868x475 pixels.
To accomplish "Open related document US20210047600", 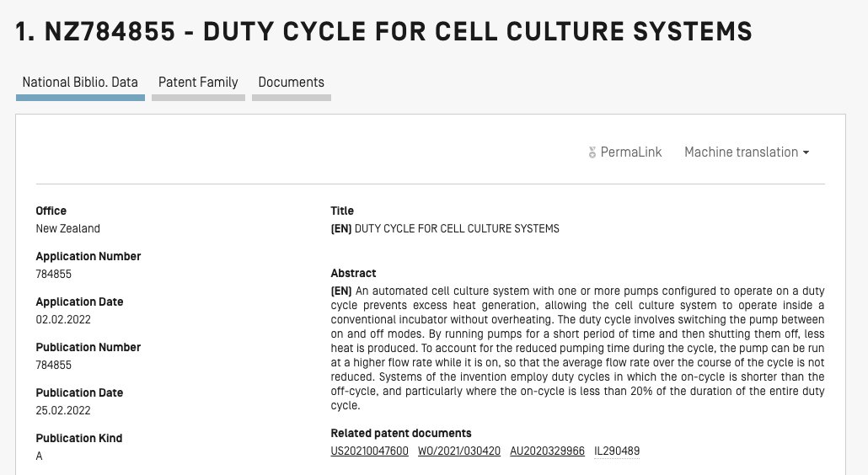I will [x=369, y=451].
